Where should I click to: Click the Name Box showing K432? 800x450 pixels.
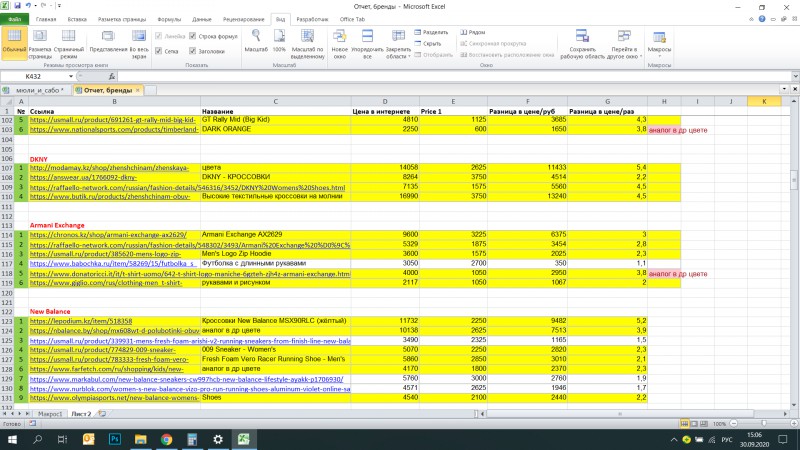coord(34,77)
